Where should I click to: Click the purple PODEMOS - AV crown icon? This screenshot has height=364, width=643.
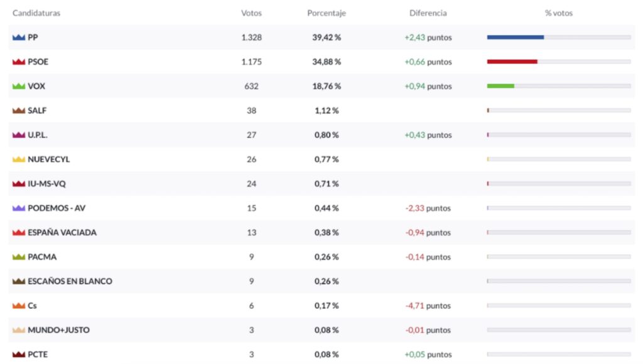click(18, 208)
